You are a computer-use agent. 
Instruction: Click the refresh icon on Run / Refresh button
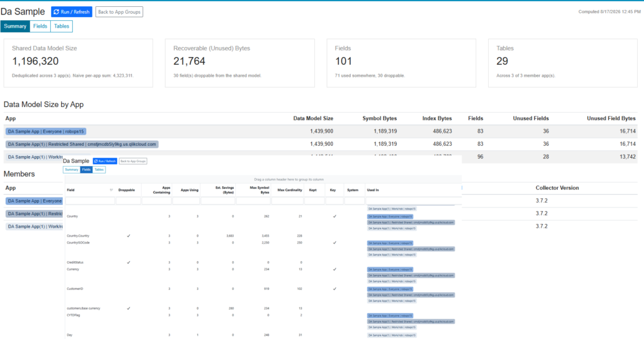[x=56, y=12]
